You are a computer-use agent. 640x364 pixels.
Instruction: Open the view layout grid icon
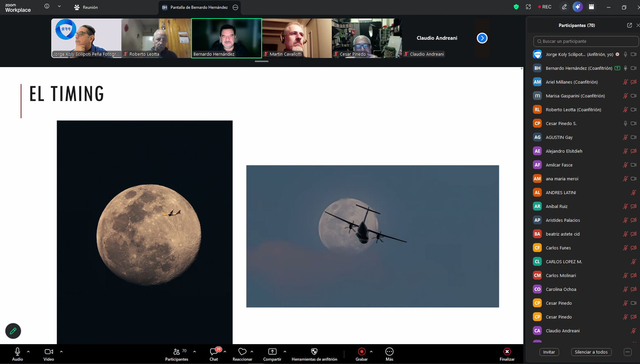[x=591, y=7]
